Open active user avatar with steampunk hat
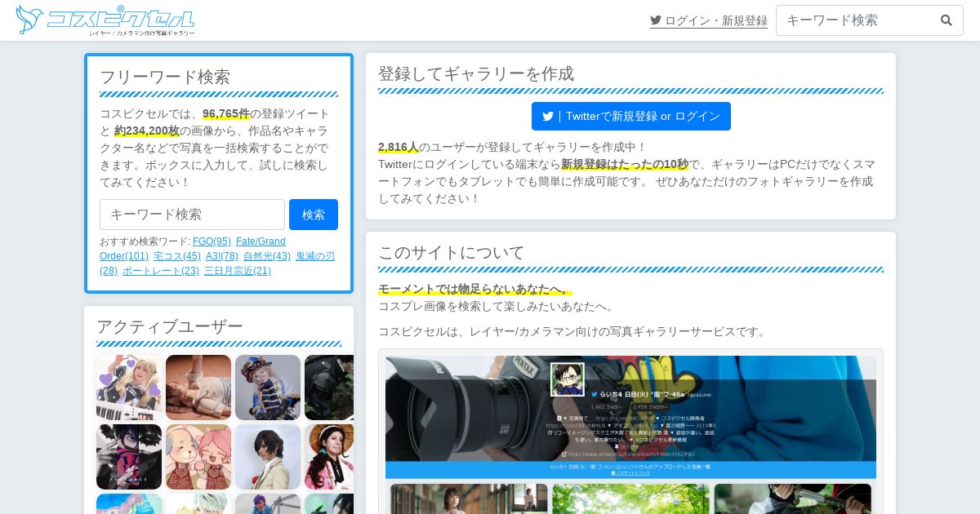Image resolution: width=980 pixels, height=514 pixels. click(x=268, y=388)
